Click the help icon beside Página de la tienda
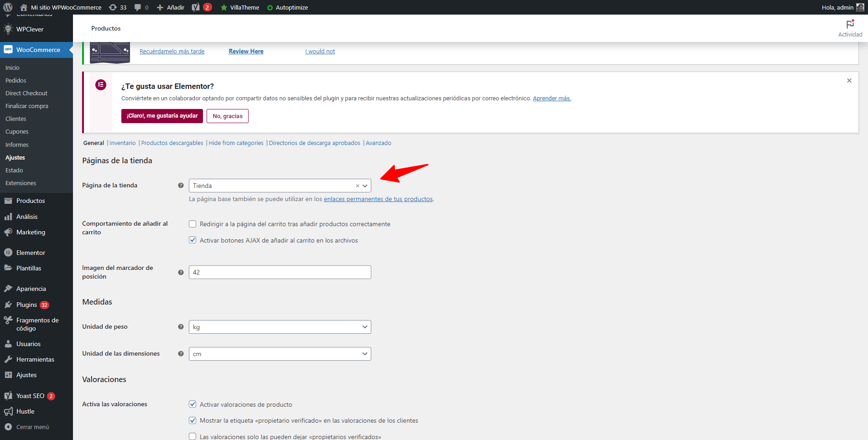The image size is (868, 440). tap(181, 186)
